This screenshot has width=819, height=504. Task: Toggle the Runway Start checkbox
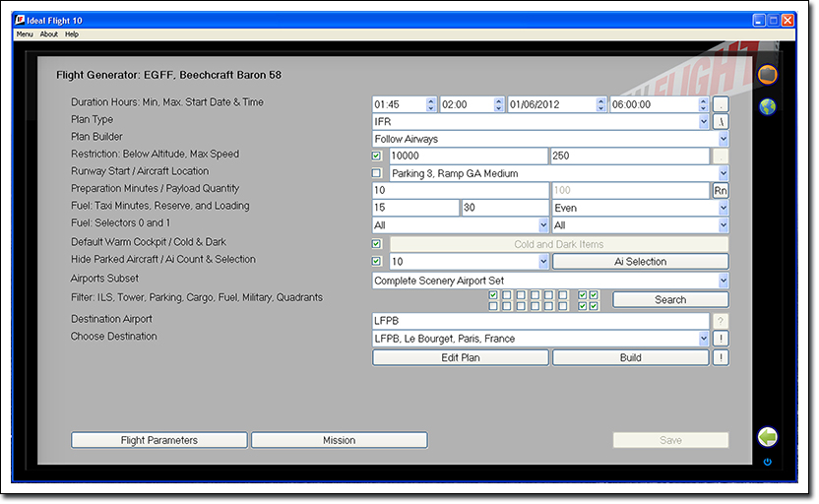click(x=377, y=173)
